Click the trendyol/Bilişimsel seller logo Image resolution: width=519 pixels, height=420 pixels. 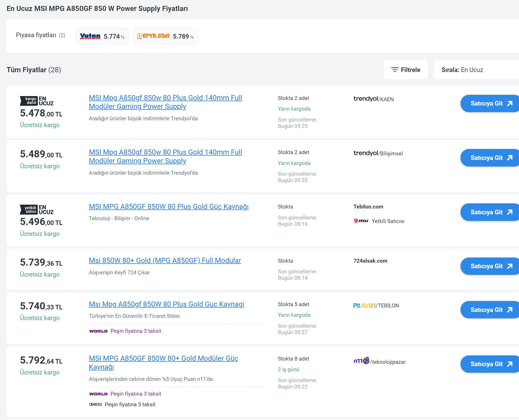click(378, 153)
